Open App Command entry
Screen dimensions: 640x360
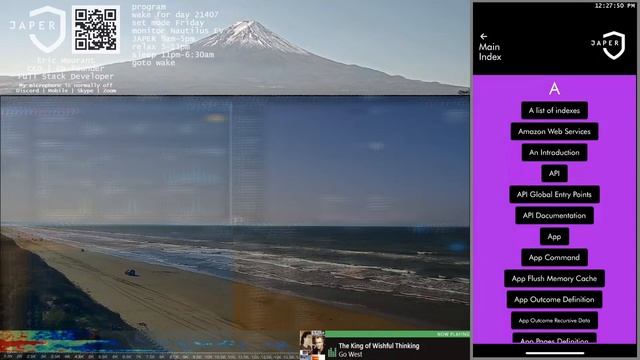tap(554, 258)
